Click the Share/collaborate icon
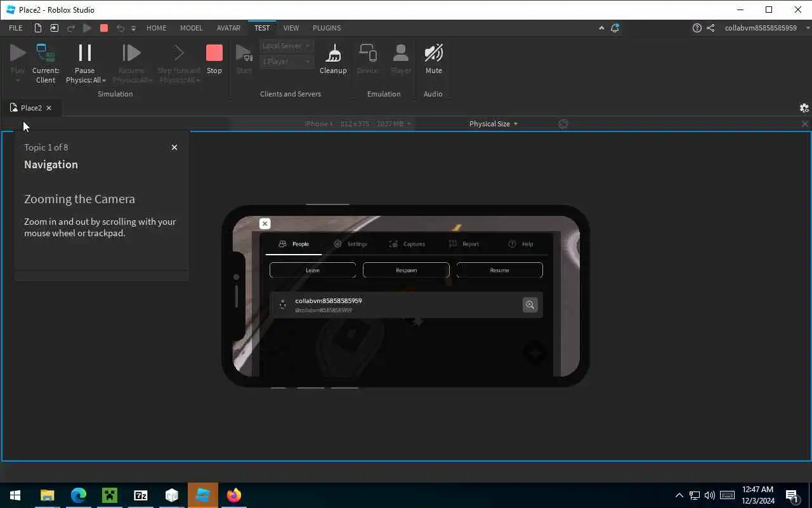 pyautogui.click(x=710, y=28)
